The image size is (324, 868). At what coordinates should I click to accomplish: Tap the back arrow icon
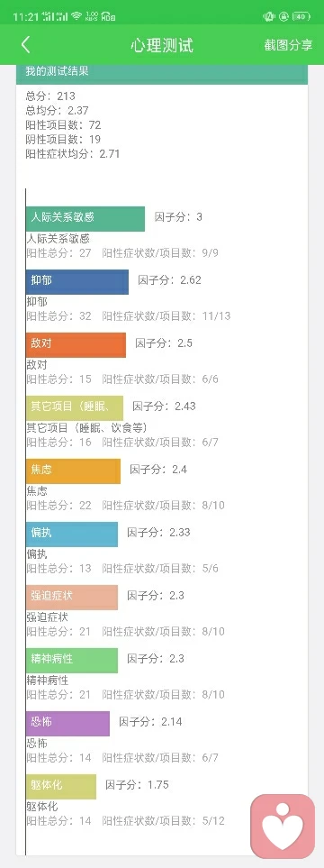[x=25, y=45]
